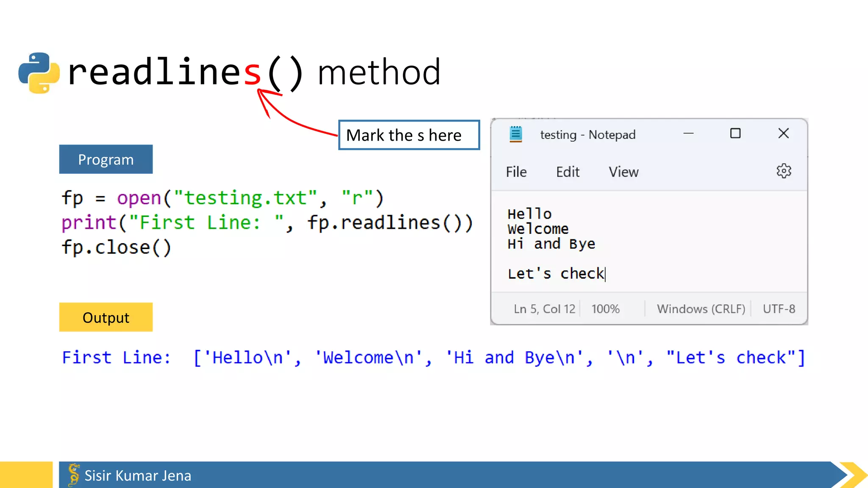Maximize the testing Notepad window
The width and height of the screenshot is (868, 488).
coord(735,133)
